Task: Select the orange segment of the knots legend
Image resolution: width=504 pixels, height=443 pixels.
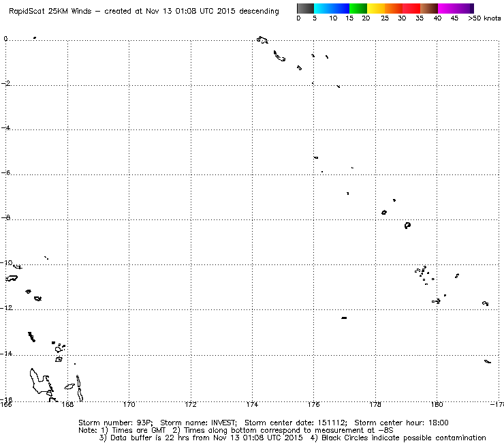Action: point(394,8)
